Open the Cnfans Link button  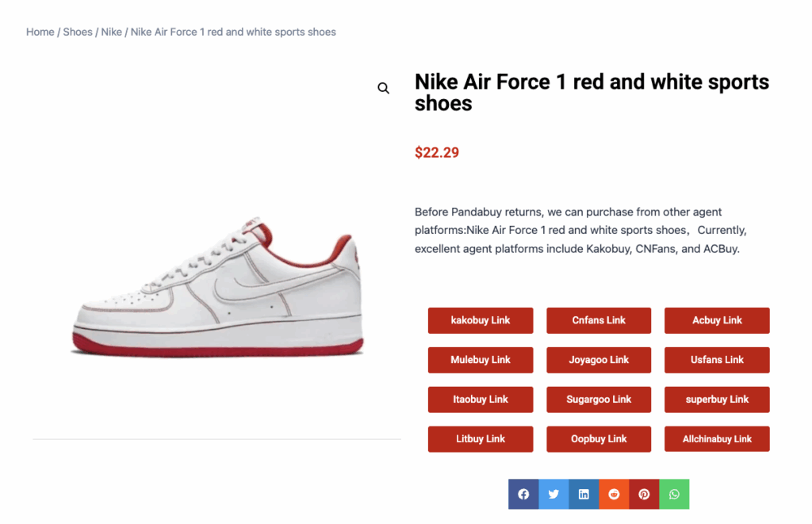pyautogui.click(x=599, y=320)
